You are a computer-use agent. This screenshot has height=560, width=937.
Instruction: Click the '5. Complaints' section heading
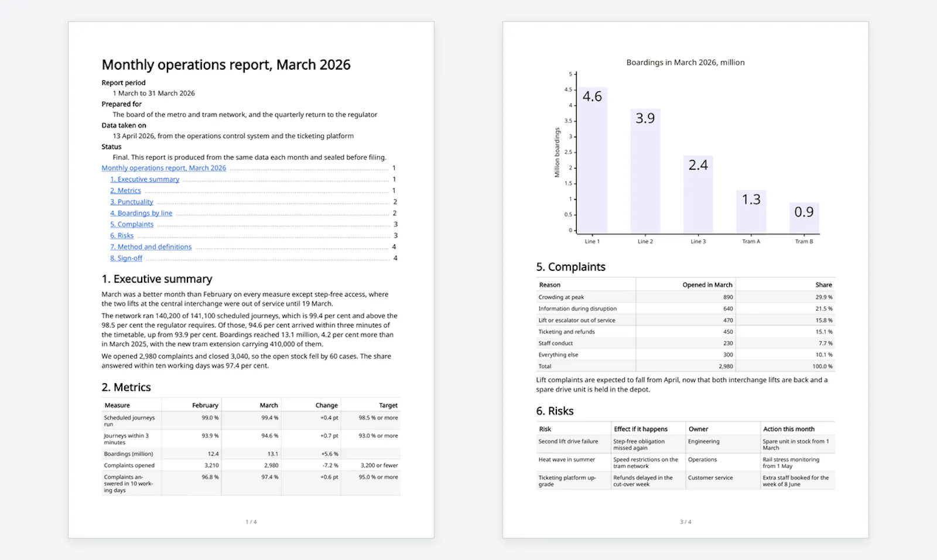point(571,267)
